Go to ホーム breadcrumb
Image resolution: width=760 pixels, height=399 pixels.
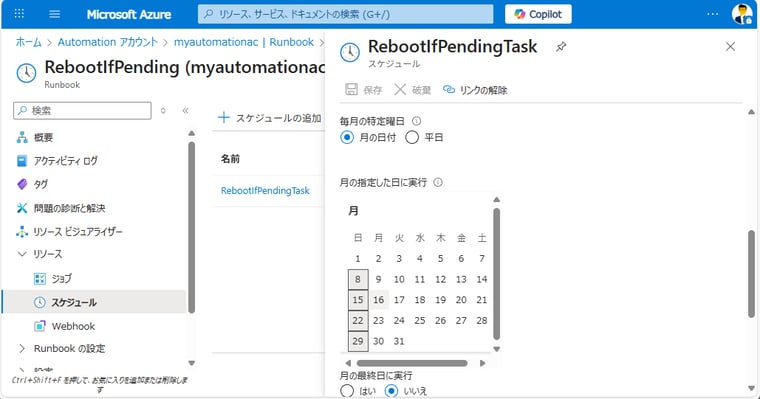coord(29,42)
